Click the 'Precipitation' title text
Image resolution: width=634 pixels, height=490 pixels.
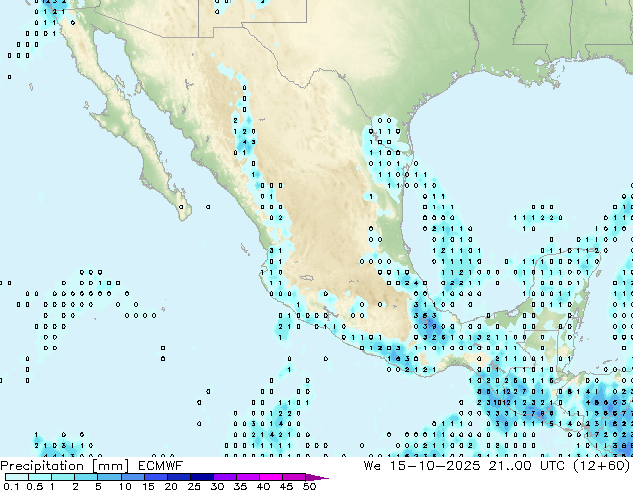point(42,466)
